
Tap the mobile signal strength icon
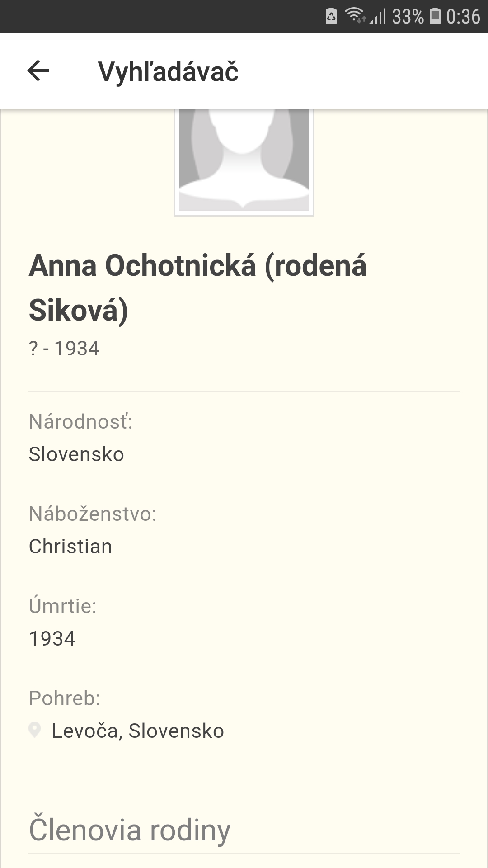pos(379,17)
